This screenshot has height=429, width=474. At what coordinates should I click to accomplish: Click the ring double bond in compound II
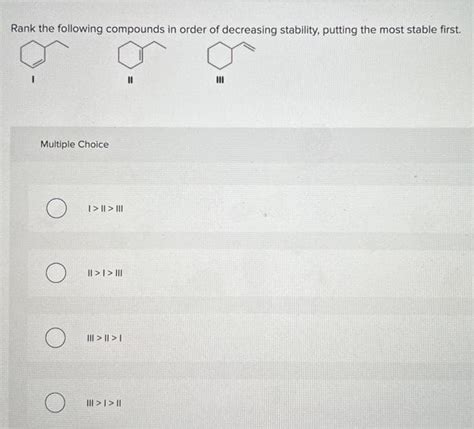[x=142, y=55]
